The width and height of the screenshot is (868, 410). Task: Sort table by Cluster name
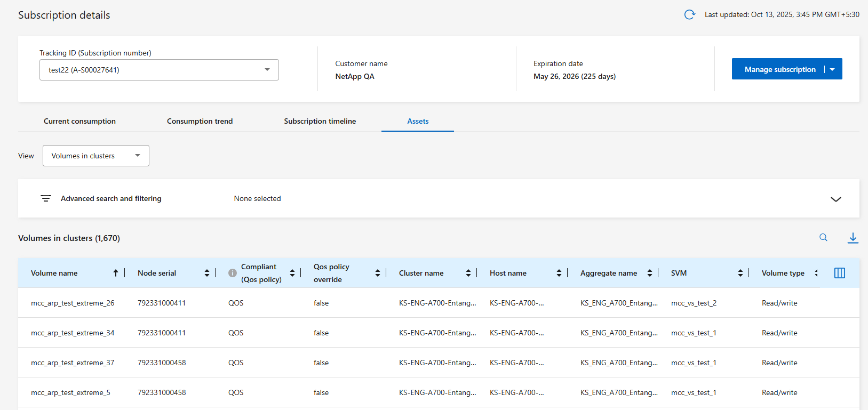click(468, 273)
